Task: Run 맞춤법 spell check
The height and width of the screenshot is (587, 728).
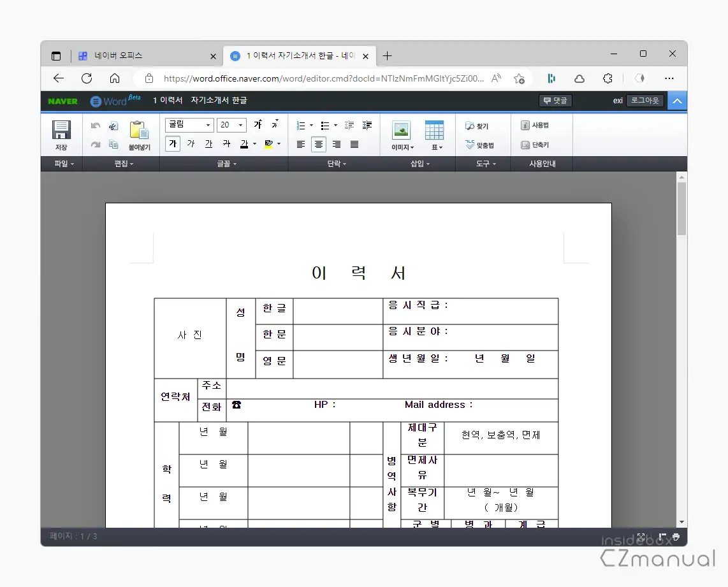Action: [479, 145]
